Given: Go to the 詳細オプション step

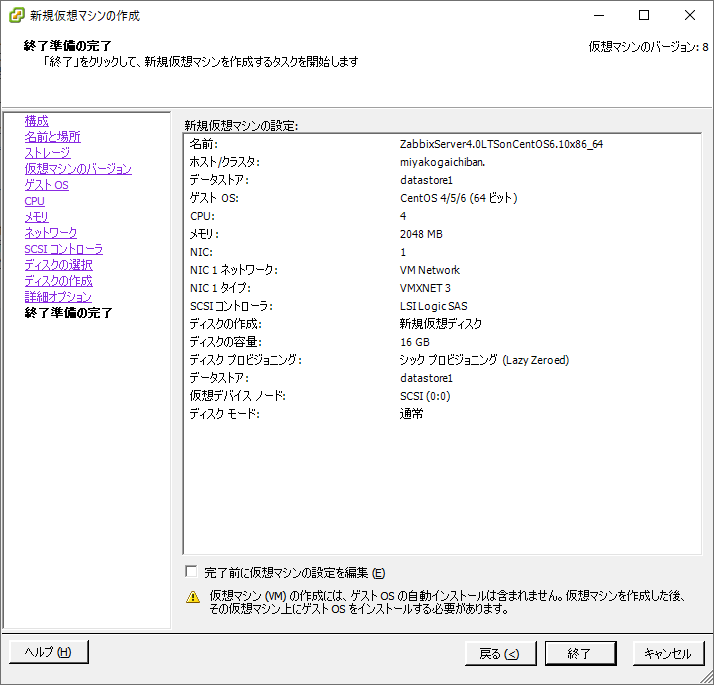Looking at the screenshot, I should [x=58, y=297].
